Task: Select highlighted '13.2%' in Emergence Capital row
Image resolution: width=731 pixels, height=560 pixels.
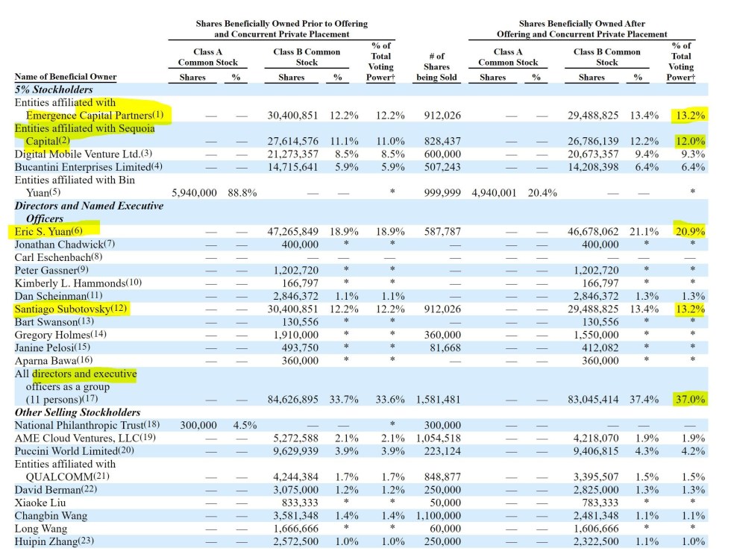Action: [691, 115]
